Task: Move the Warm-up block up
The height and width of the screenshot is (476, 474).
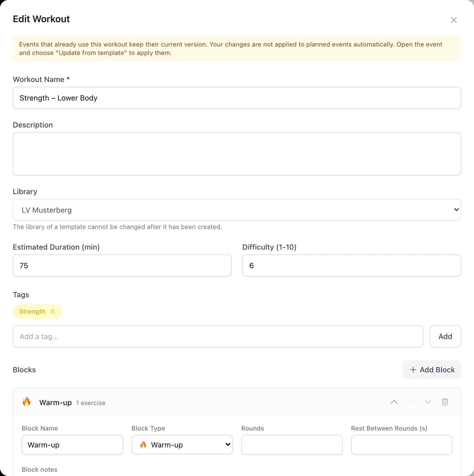Action: click(x=411, y=402)
